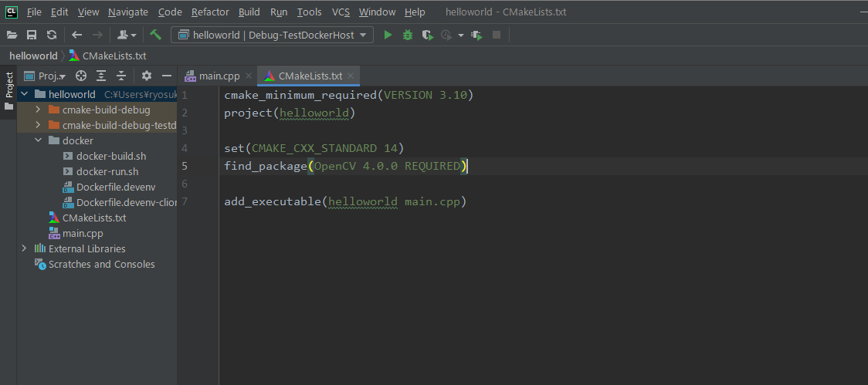Click the Stop square icon
This screenshot has height=385, width=868.
pos(497,35)
